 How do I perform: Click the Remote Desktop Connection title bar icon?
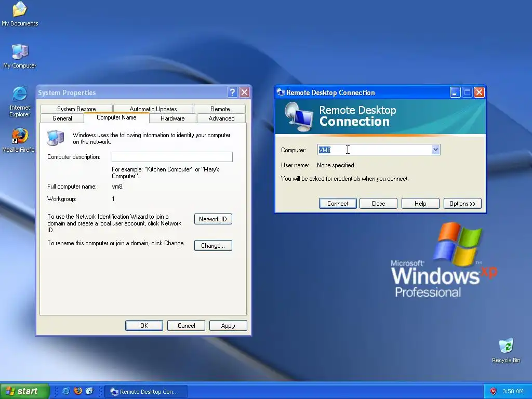[x=281, y=92]
